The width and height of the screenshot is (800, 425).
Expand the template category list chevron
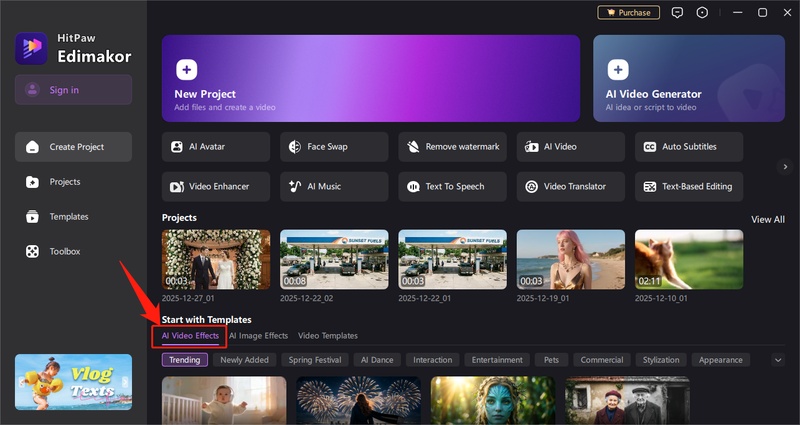point(778,360)
